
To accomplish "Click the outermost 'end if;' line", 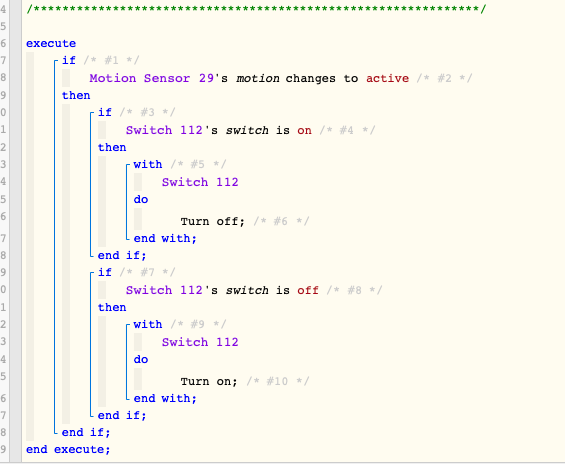I will tap(86, 432).
